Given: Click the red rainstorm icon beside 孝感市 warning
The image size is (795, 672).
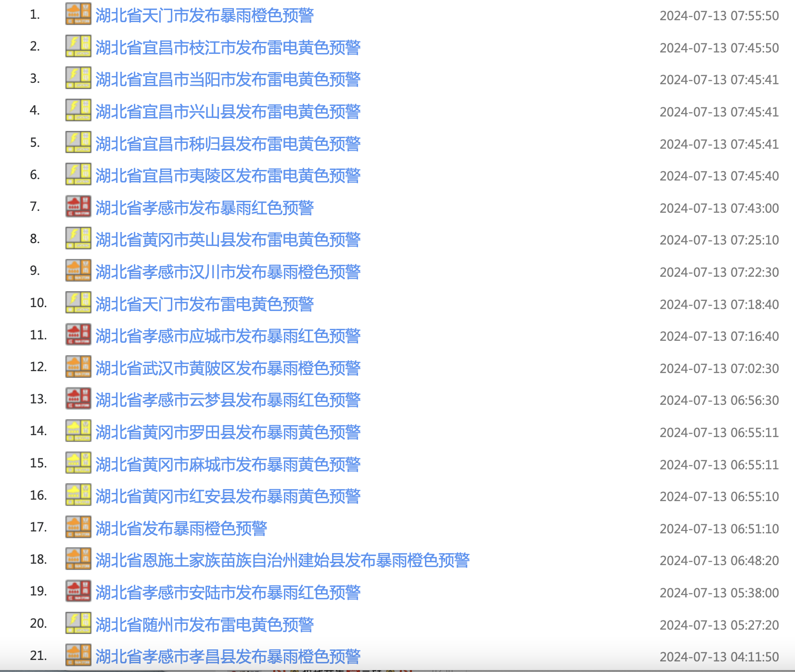Looking at the screenshot, I should [78, 207].
